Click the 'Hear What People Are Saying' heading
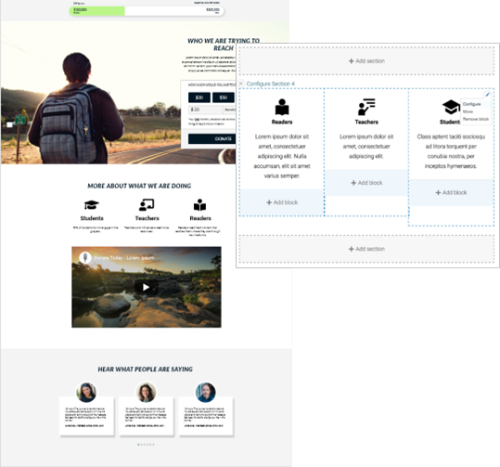The image size is (500, 467). click(145, 369)
